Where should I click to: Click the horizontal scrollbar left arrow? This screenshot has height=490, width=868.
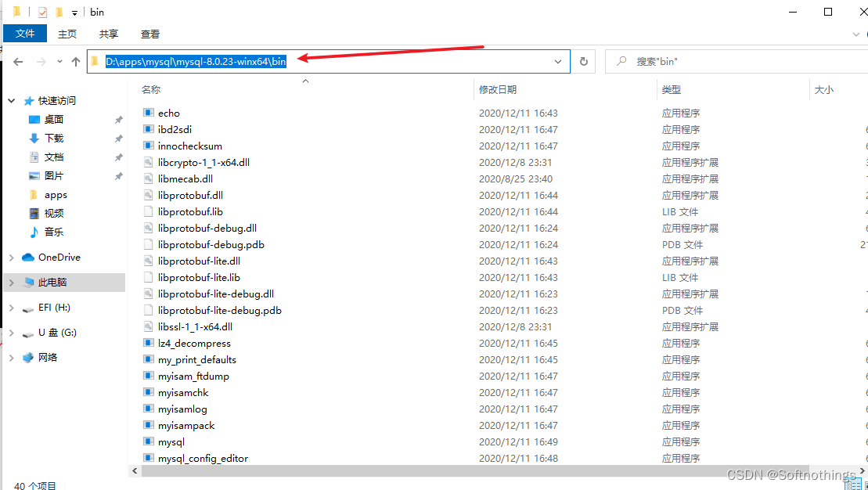coord(135,470)
